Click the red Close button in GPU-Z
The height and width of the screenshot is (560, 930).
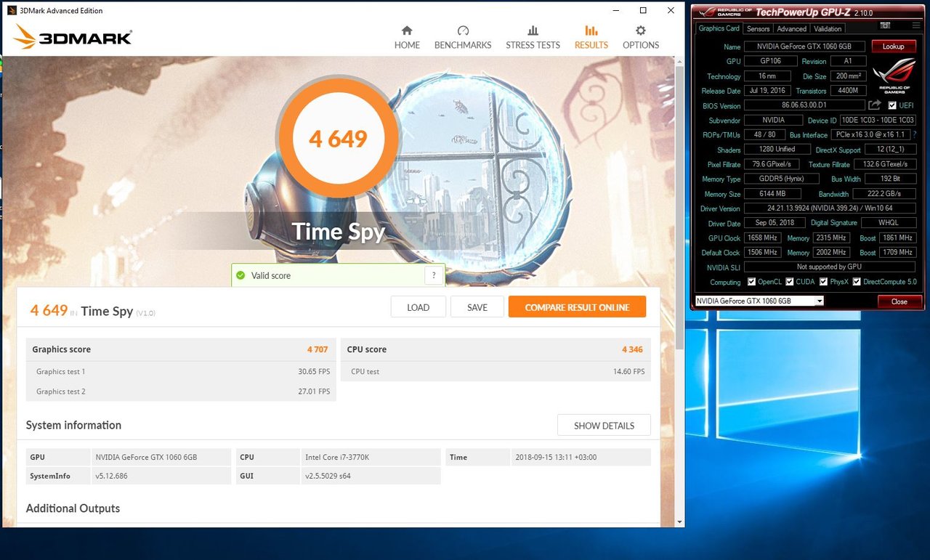(899, 301)
